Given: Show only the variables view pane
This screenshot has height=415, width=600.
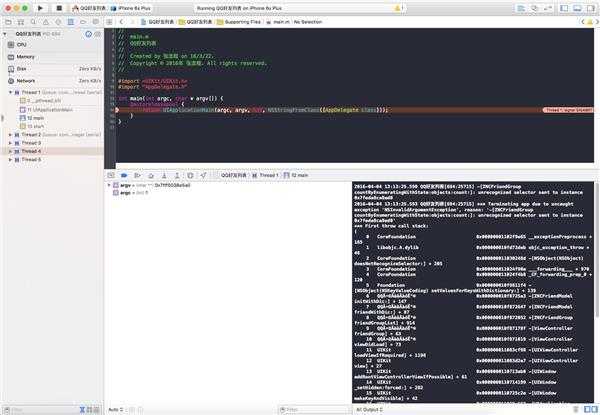Looking at the screenshot, I should pyautogui.click(x=587, y=410).
